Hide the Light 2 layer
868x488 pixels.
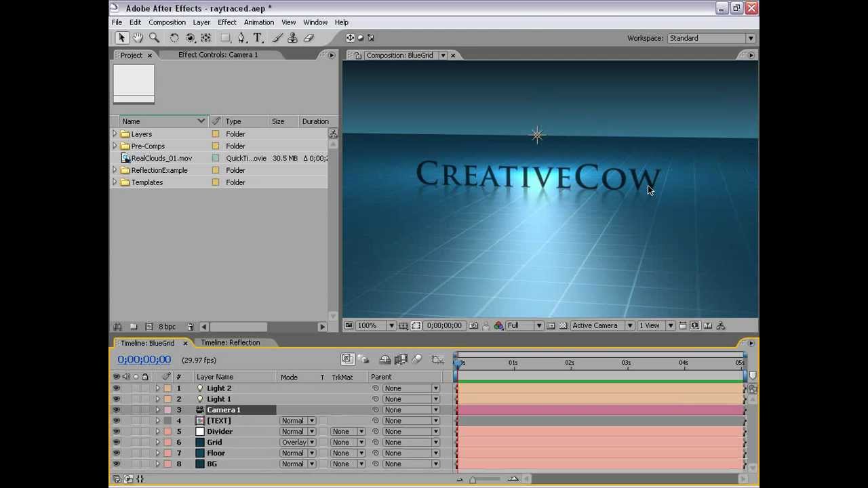(116, 388)
